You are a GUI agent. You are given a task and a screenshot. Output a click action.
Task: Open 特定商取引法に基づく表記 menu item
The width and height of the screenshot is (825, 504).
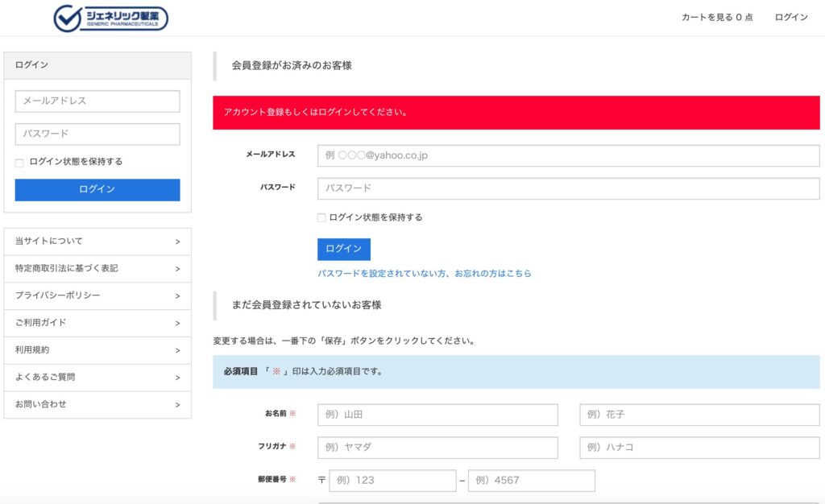coord(97,269)
